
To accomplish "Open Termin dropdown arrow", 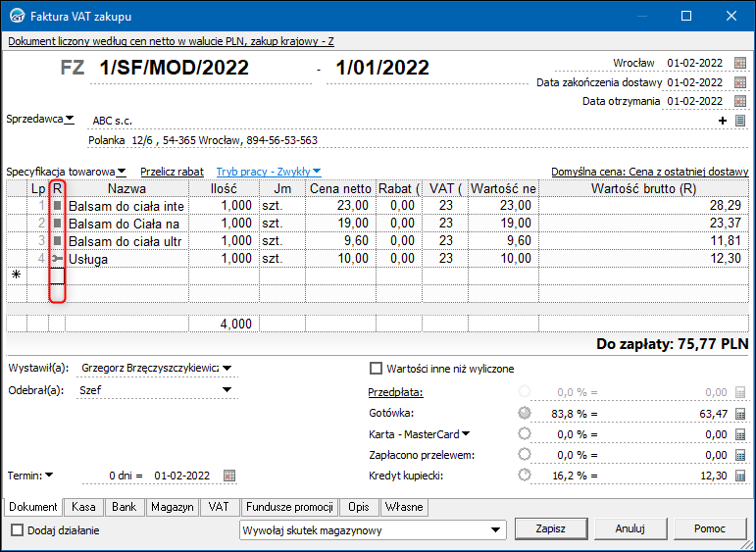I will point(49,476).
